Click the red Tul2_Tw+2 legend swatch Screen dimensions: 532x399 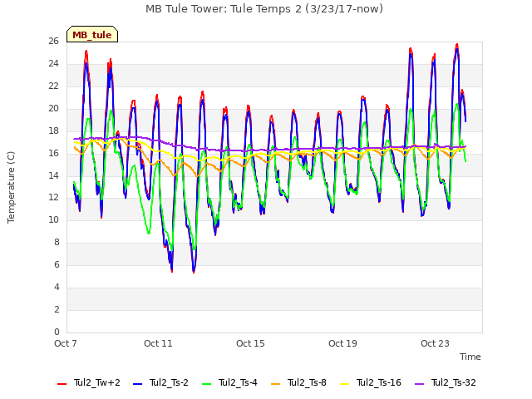tap(62, 384)
